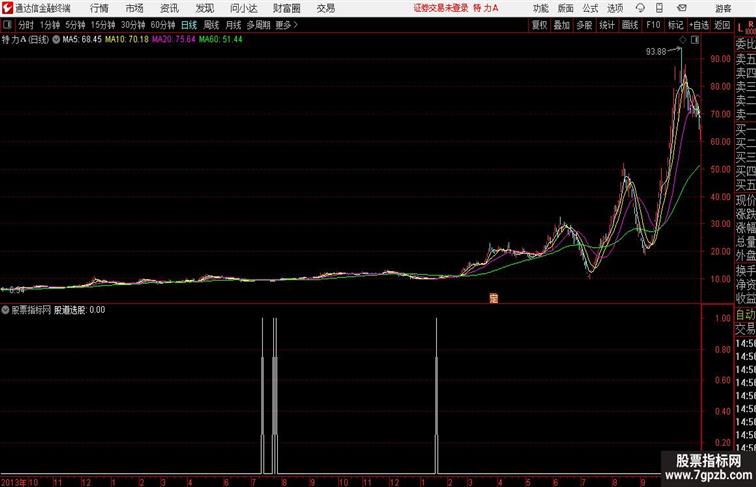Open the 发现 menu

click(204, 8)
